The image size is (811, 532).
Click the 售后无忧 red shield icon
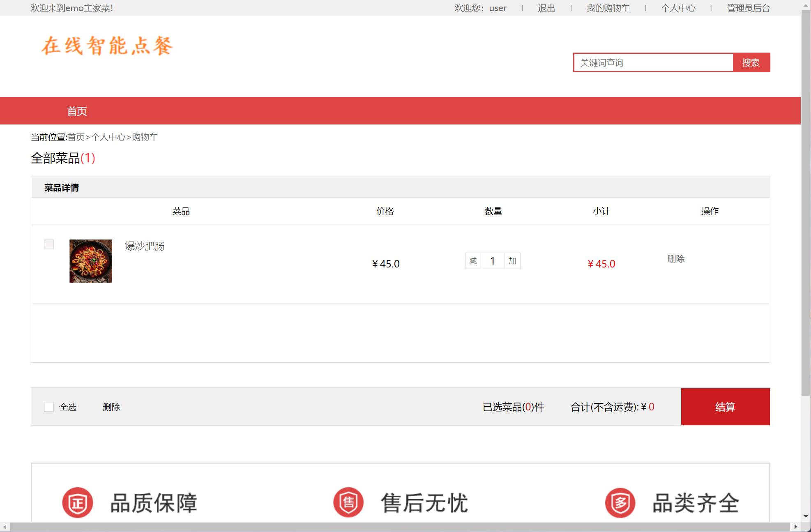[348, 502]
